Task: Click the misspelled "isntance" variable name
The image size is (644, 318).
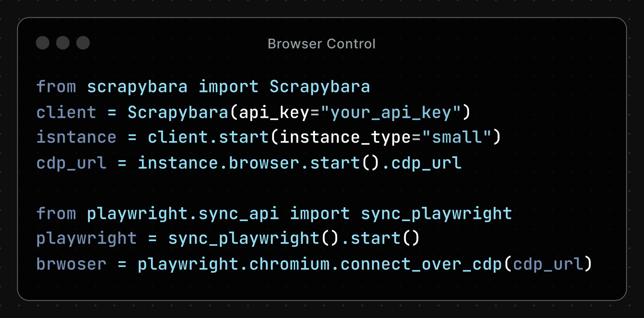Action: click(76, 137)
